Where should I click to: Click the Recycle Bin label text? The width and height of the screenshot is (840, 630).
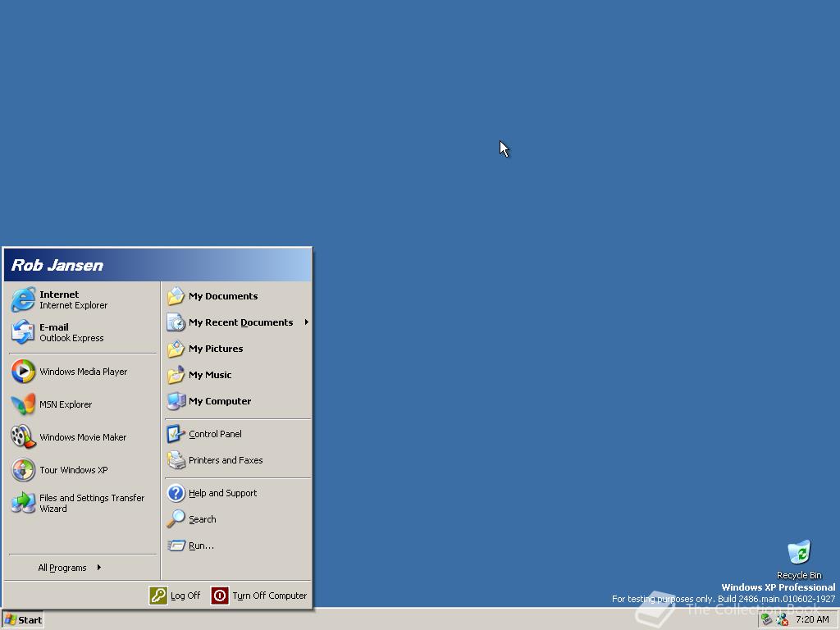(x=799, y=575)
